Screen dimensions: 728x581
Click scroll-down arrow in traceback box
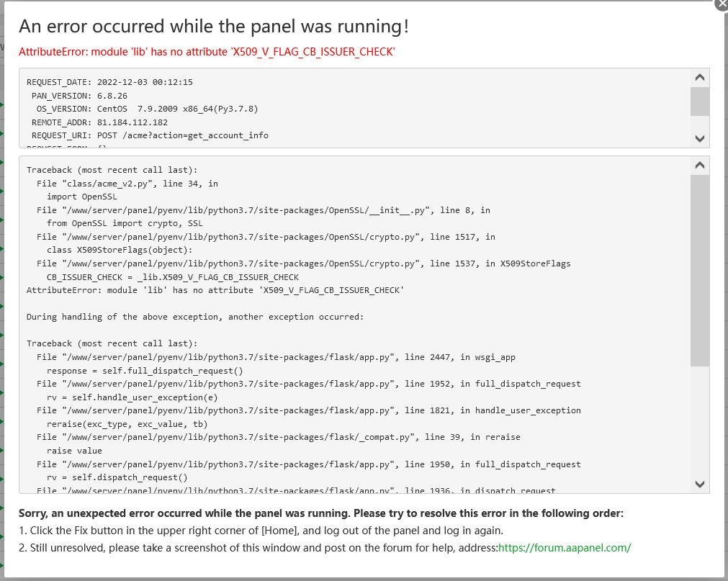699,484
